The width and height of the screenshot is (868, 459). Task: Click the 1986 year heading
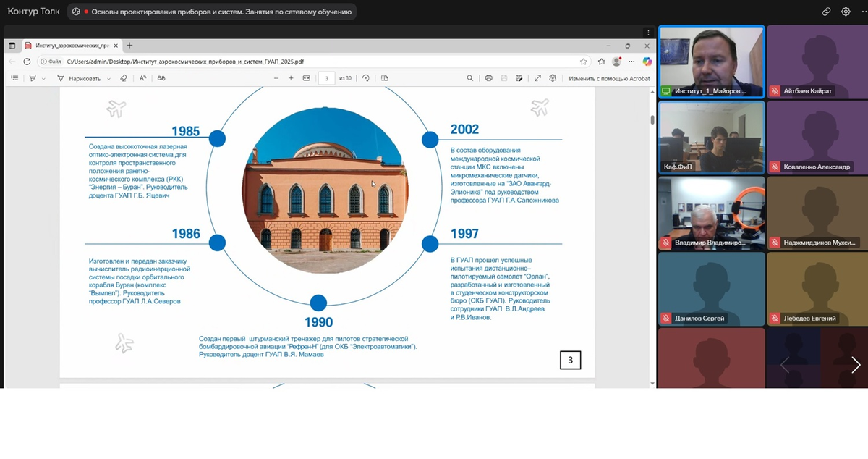(186, 234)
